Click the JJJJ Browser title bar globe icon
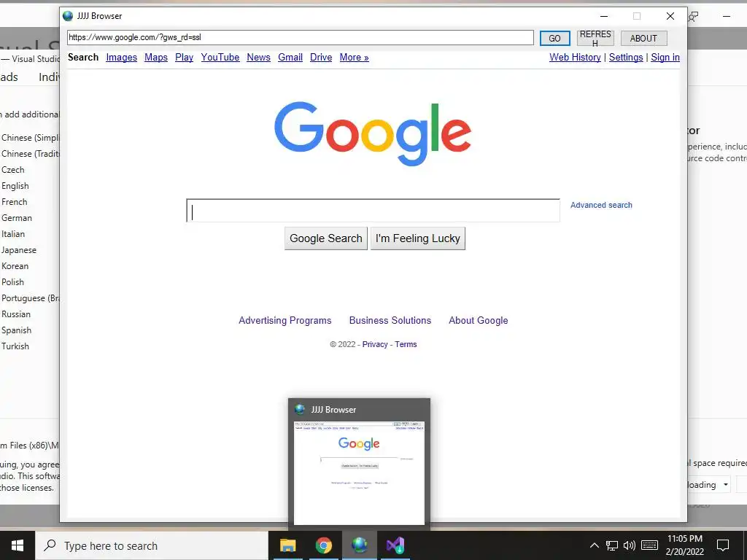This screenshot has height=560, width=747. click(68, 16)
